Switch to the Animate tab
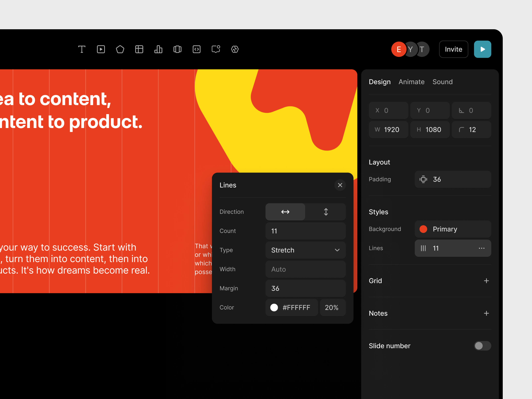This screenshot has width=532, height=399. pyautogui.click(x=411, y=82)
